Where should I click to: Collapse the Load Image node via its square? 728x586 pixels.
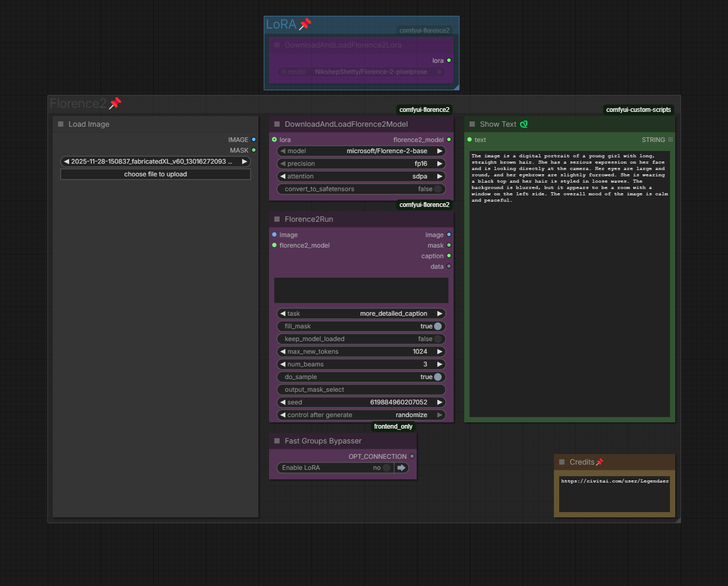(x=61, y=124)
